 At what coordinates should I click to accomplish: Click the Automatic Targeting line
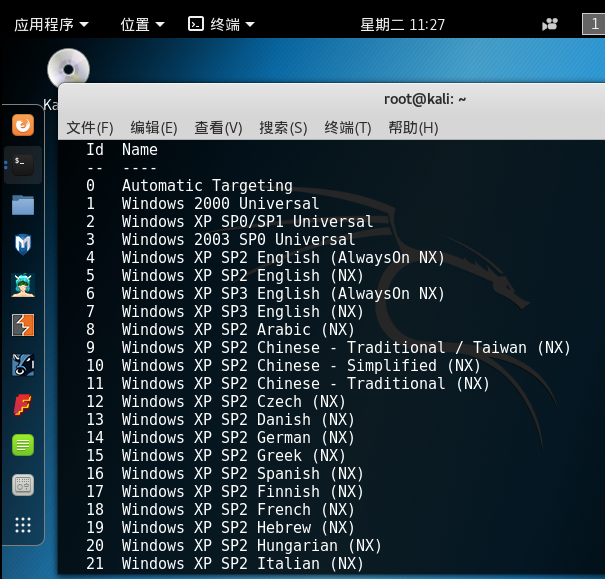click(x=207, y=186)
